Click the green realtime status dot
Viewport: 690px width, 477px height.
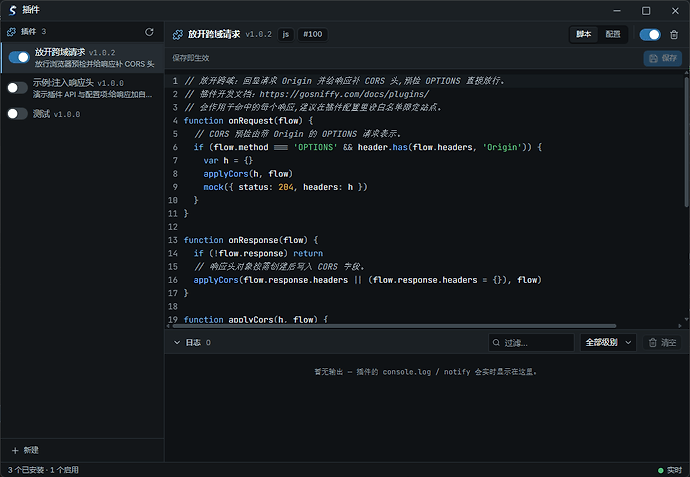pyautogui.click(x=661, y=470)
